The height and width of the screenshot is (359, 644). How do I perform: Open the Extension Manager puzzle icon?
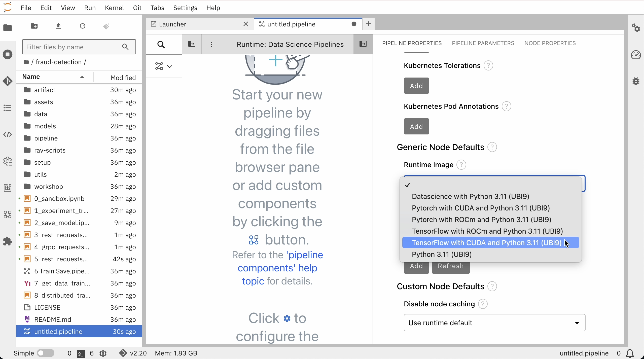(x=8, y=241)
